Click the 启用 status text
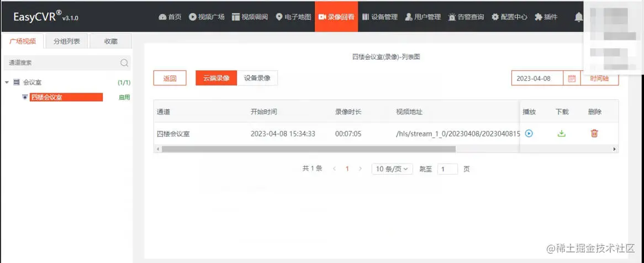The height and width of the screenshot is (263, 644). (124, 97)
